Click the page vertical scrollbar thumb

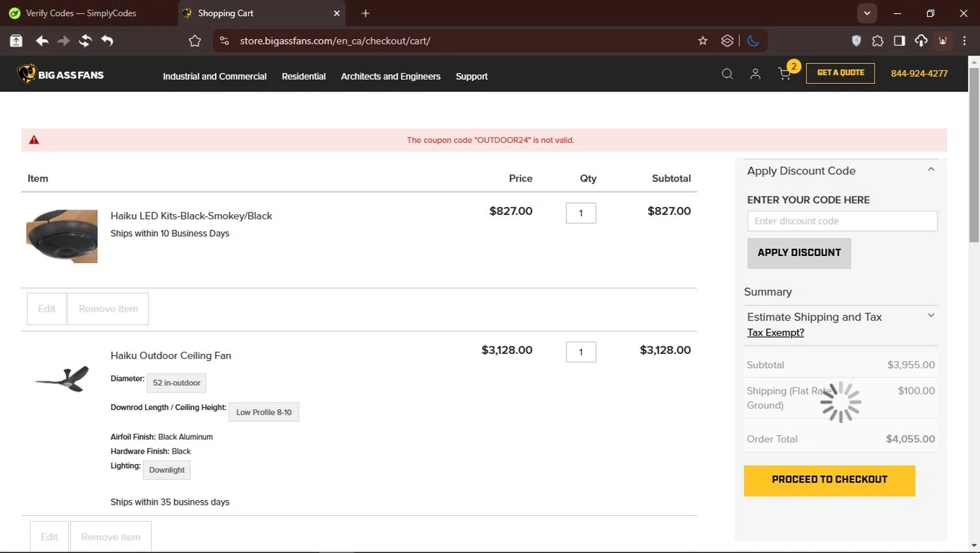(973, 155)
